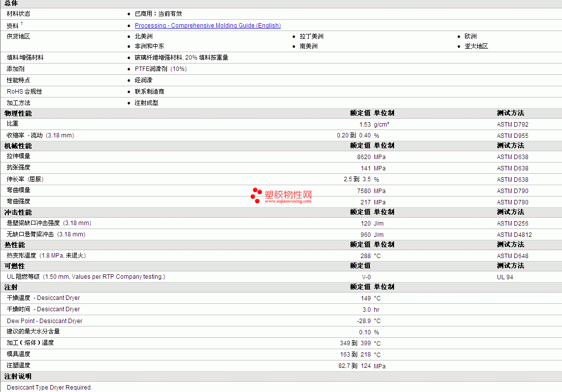The height and width of the screenshot is (392, 562).
Task: Select the text '已商用：当前有效'
Action: pos(159,14)
